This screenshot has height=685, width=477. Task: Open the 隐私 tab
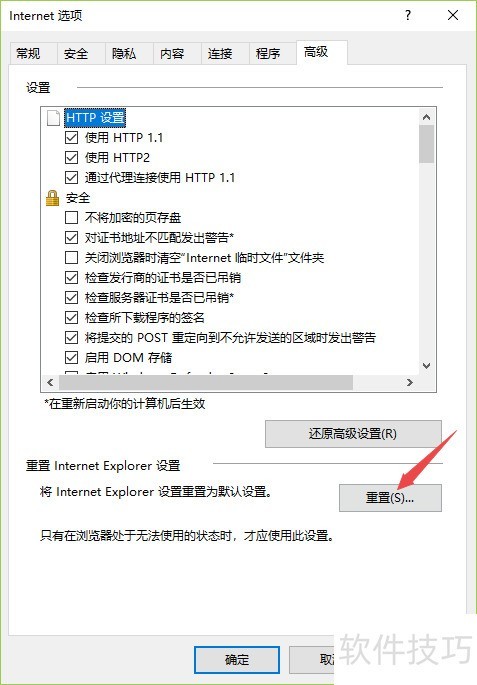[x=124, y=54]
